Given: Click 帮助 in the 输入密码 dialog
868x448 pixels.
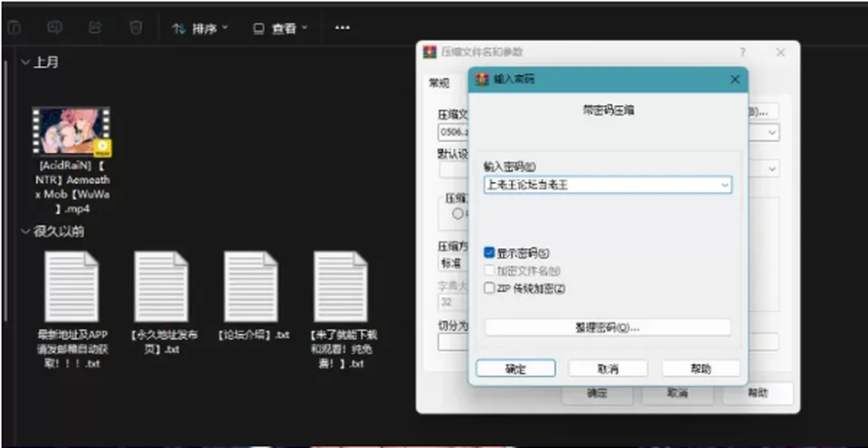Looking at the screenshot, I should pyautogui.click(x=701, y=368).
